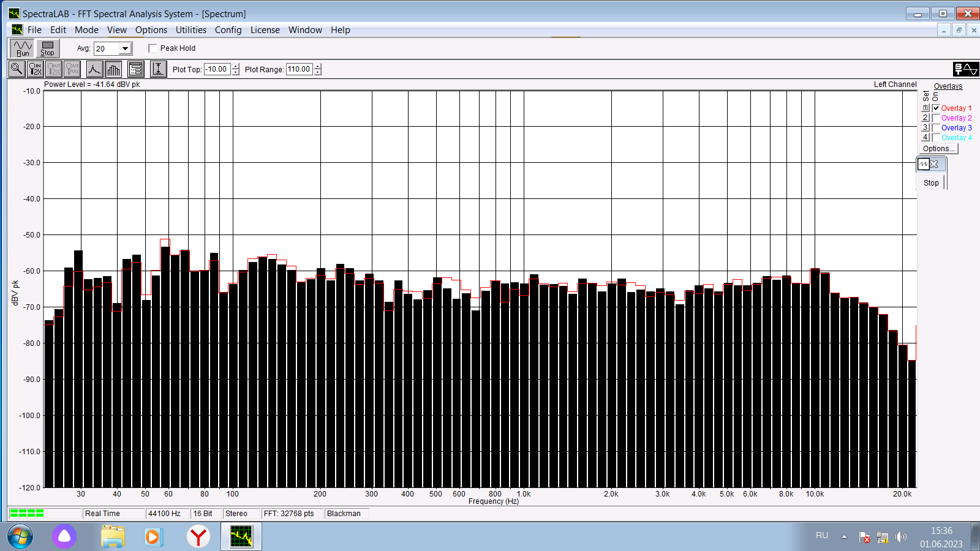Image resolution: width=980 pixels, height=551 pixels.
Task: Click into the Plot Range field
Action: [x=300, y=69]
